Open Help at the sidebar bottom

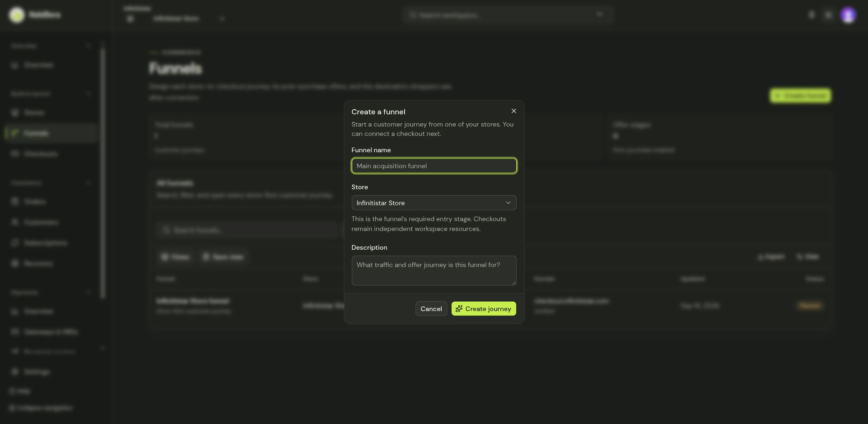coord(20,391)
